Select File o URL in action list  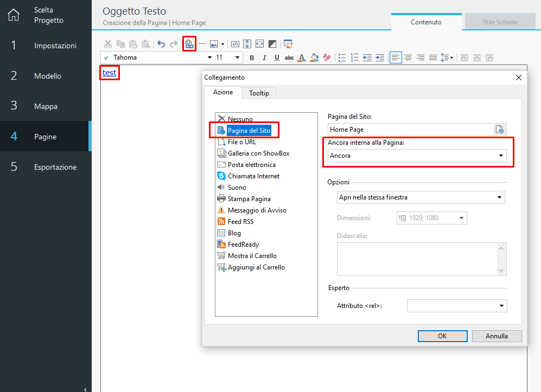pyautogui.click(x=241, y=142)
